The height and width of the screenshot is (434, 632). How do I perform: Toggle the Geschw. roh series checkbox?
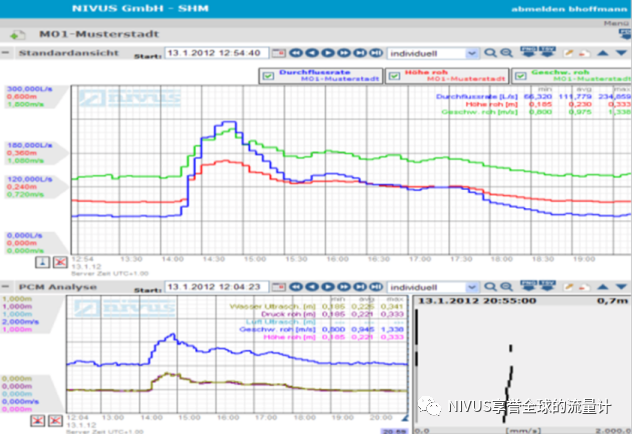coord(519,75)
